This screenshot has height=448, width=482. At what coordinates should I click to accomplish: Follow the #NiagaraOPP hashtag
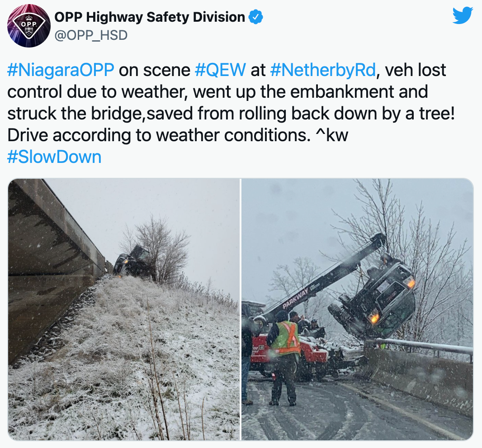[61, 70]
